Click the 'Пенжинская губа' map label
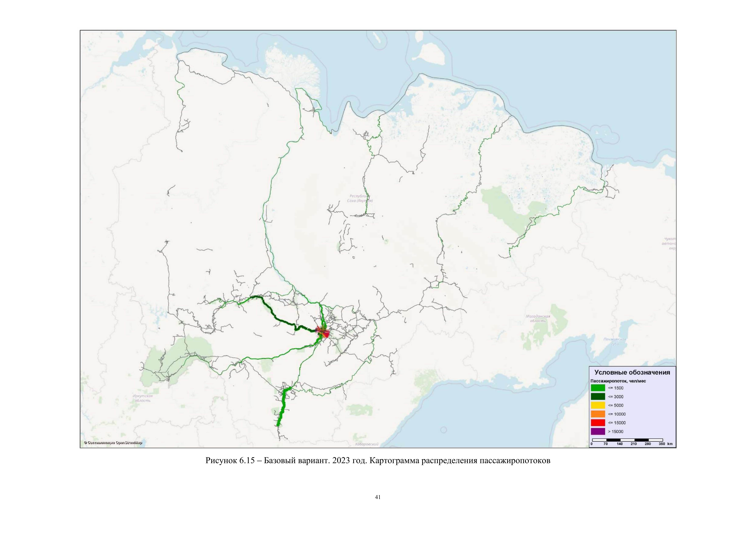The width and height of the screenshot is (756, 535). [x=614, y=341]
